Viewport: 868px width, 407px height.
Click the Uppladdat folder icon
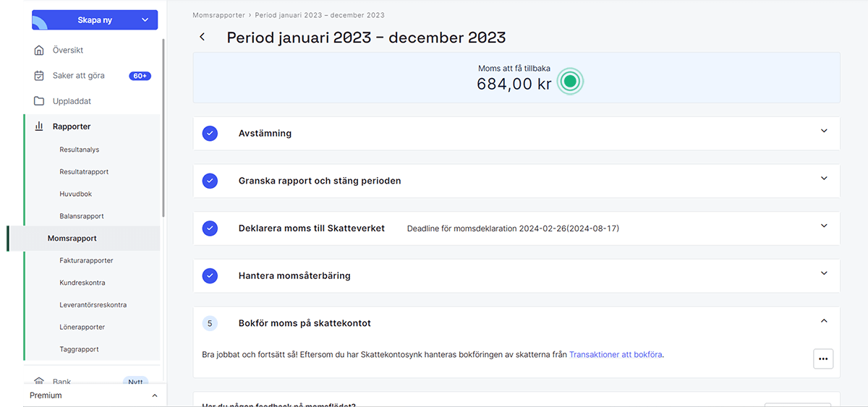point(39,101)
